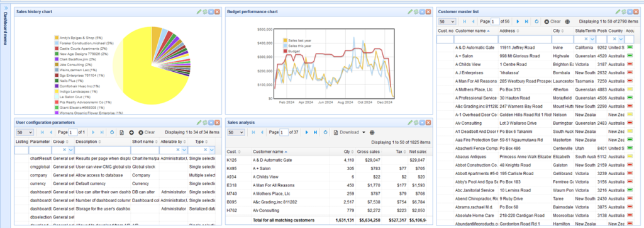The width and height of the screenshot is (644, 228).
Task: Go to last page in Customer master list
Action: tap(526, 21)
